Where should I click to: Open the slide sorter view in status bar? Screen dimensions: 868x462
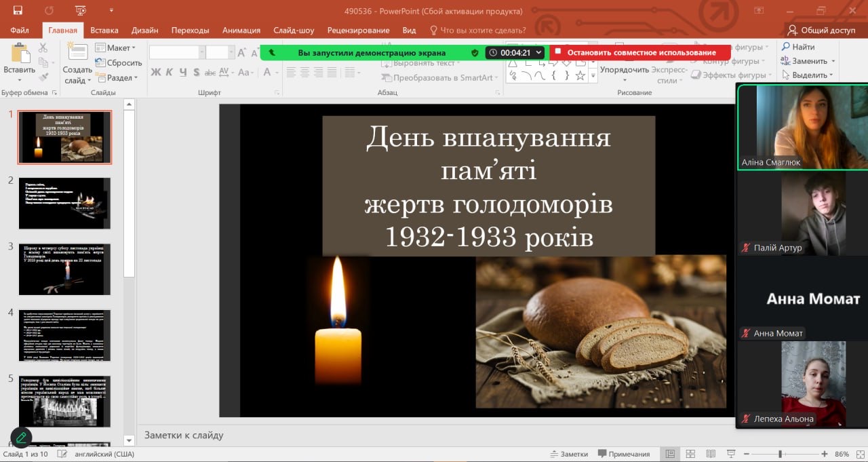[x=690, y=454]
